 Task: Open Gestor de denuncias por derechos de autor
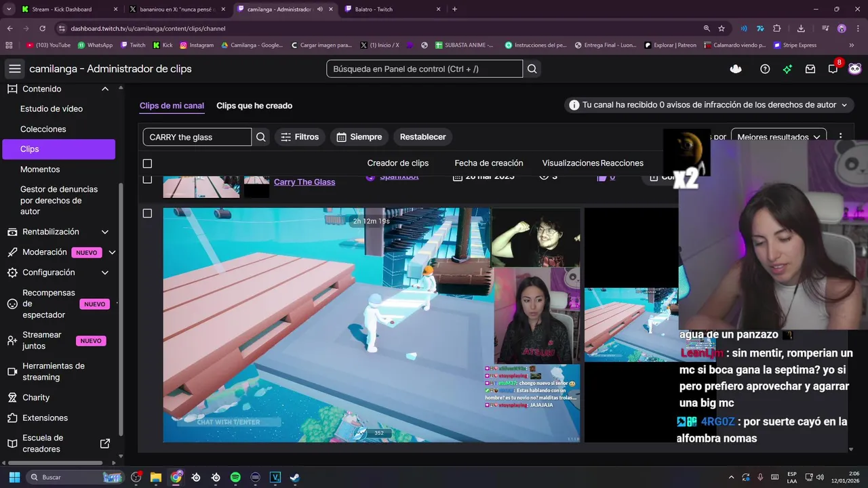59,200
